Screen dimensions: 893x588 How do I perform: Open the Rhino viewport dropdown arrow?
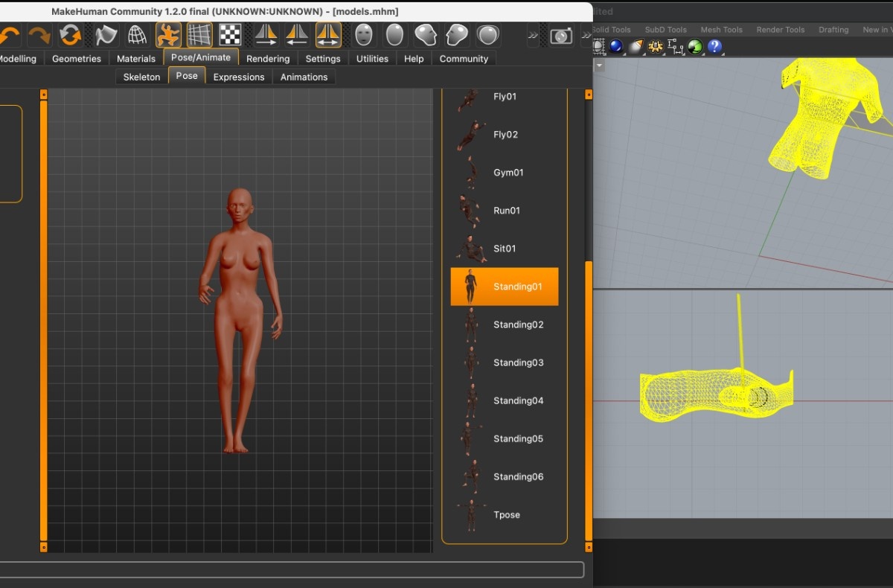599,65
